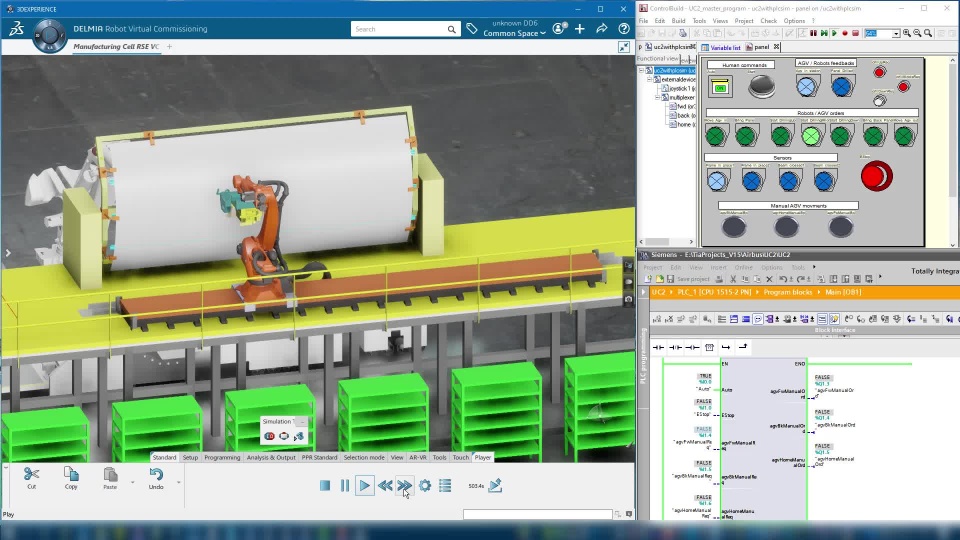Open the 3DEXPERIENCE compass
960x540 pixels.
[x=49, y=34]
